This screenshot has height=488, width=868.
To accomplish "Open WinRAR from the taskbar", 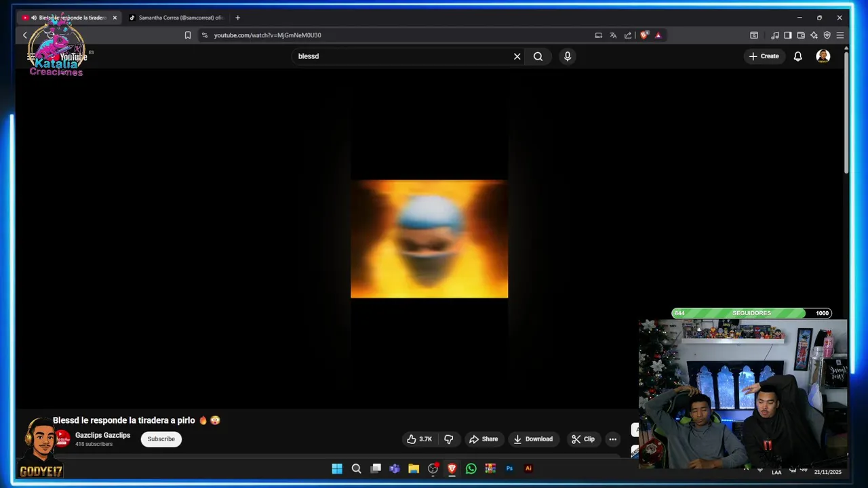I will coord(490,468).
